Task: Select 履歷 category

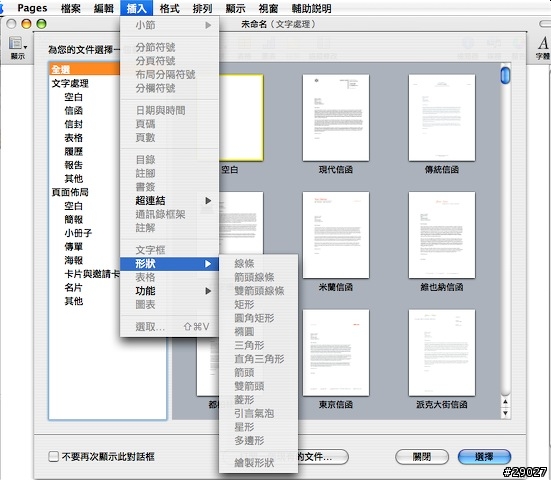Action: pos(73,151)
